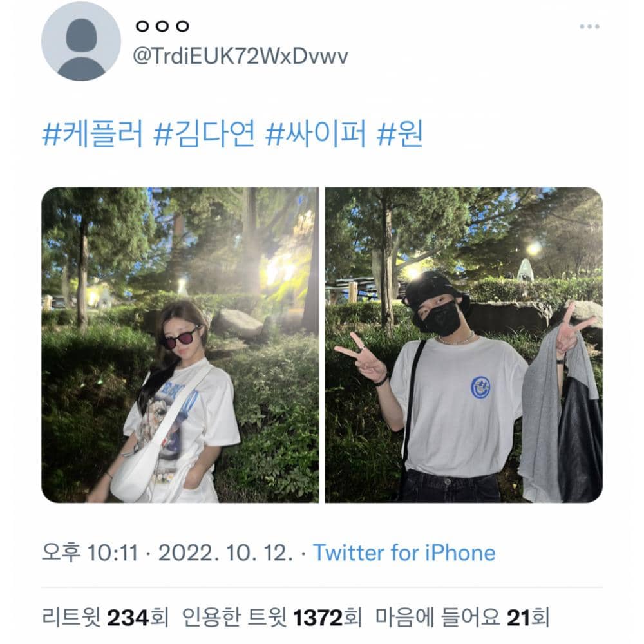644x644 pixels.
Task: Click the retweet count number 234
Action: [x=128, y=618]
